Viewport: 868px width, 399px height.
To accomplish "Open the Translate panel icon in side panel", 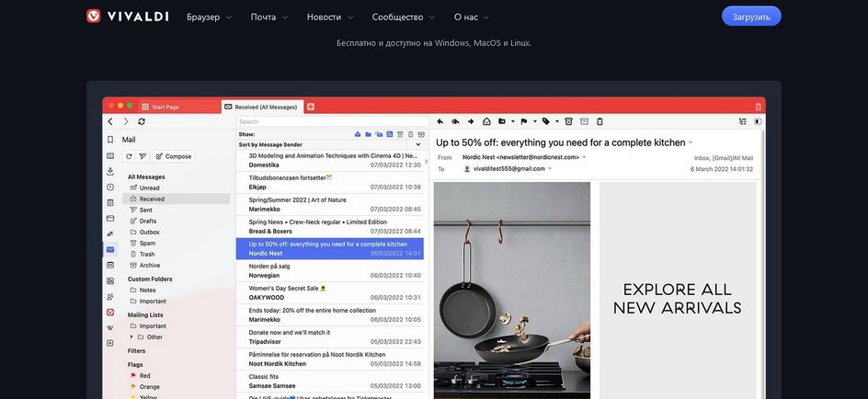I will [x=110, y=234].
